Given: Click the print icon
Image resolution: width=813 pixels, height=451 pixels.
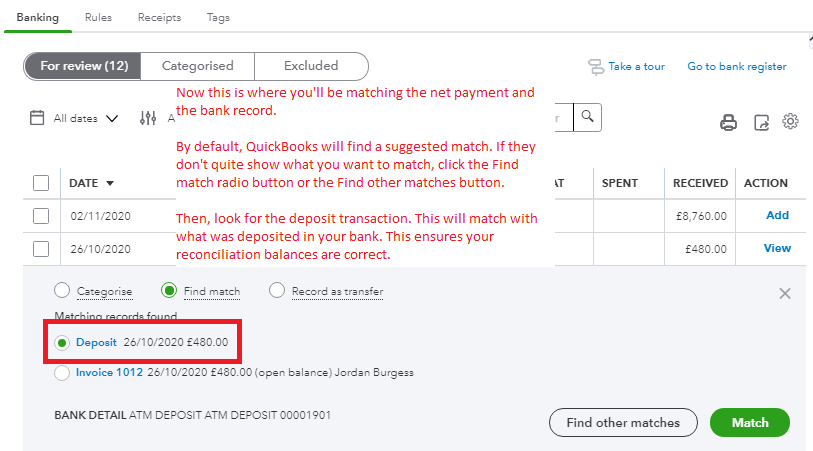Looking at the screenshot, I should click(x=729, y=123).
